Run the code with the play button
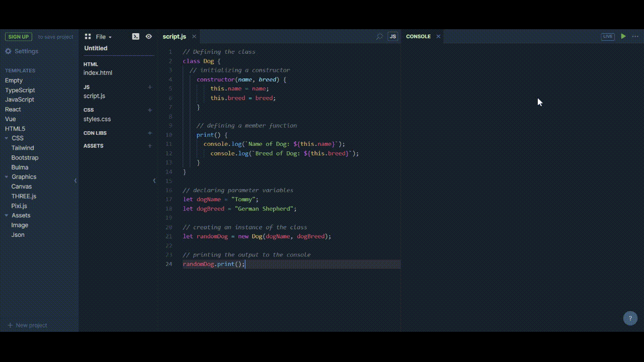 pyautogui.click(x=623, y=36)
